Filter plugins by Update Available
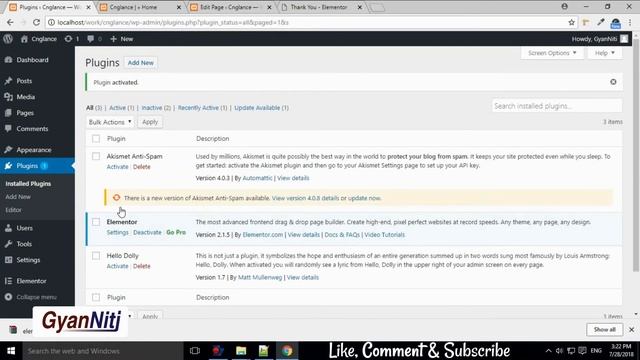Screen dimensions: 640x360 point(261,108)
